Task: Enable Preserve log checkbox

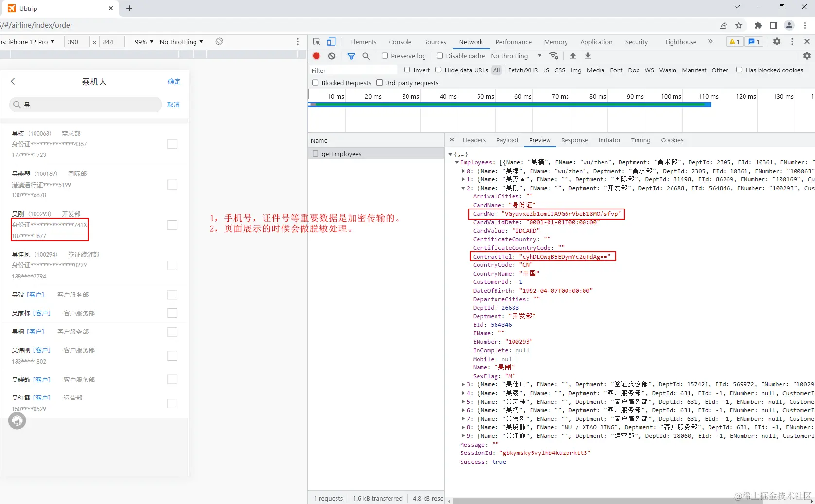Action: 385,56
